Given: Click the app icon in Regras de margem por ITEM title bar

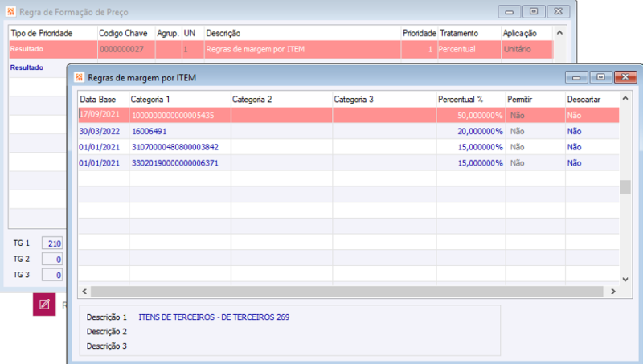Looking at the screenshot, I should click(80, 77).
